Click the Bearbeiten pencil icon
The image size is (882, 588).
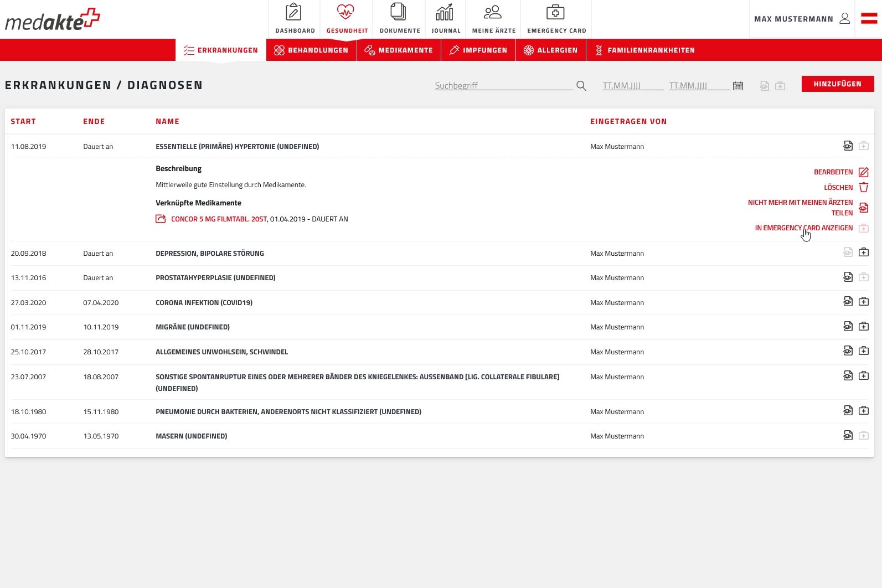(864, 172)
